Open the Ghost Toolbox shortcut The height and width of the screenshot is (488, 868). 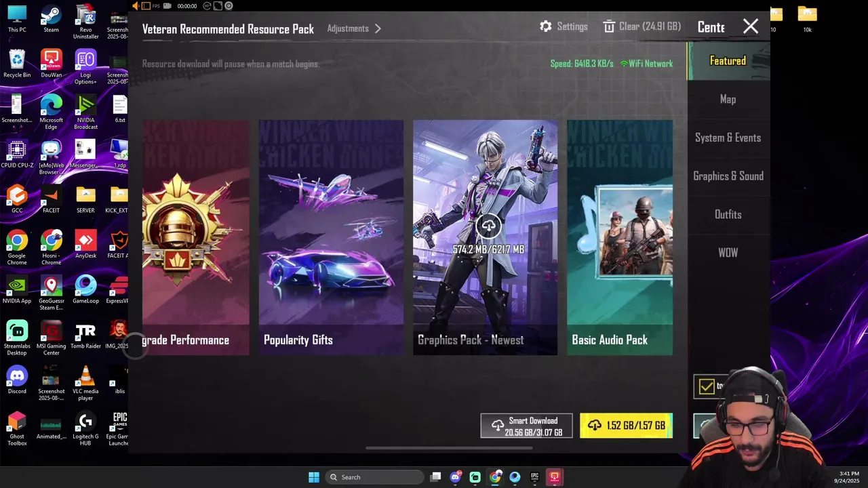point(17,428)
